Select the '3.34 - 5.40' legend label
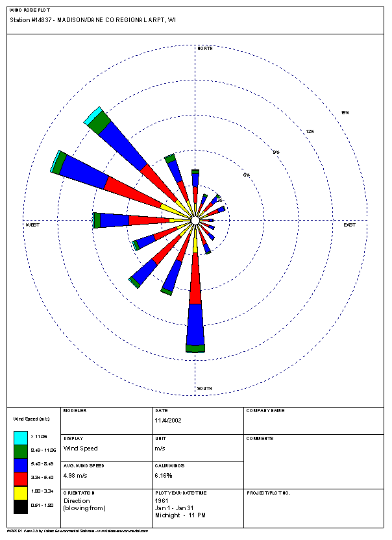Image resolution: width=392 pixels, height=540 pixels. pos(42,478)
